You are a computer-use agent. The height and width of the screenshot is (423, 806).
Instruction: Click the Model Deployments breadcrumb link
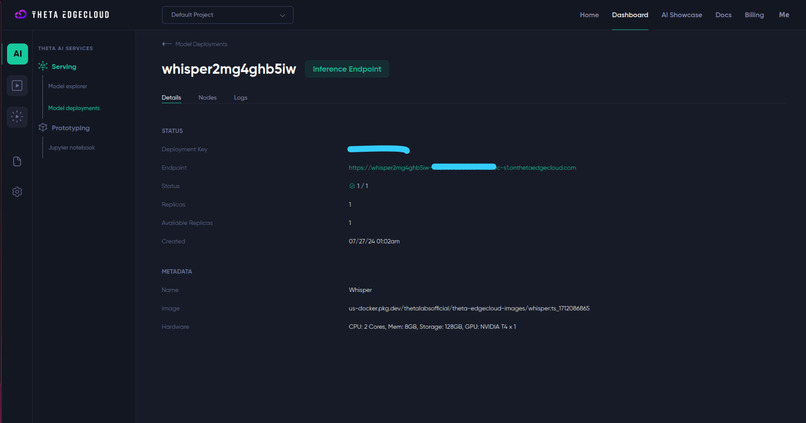(x=201, y=44)
